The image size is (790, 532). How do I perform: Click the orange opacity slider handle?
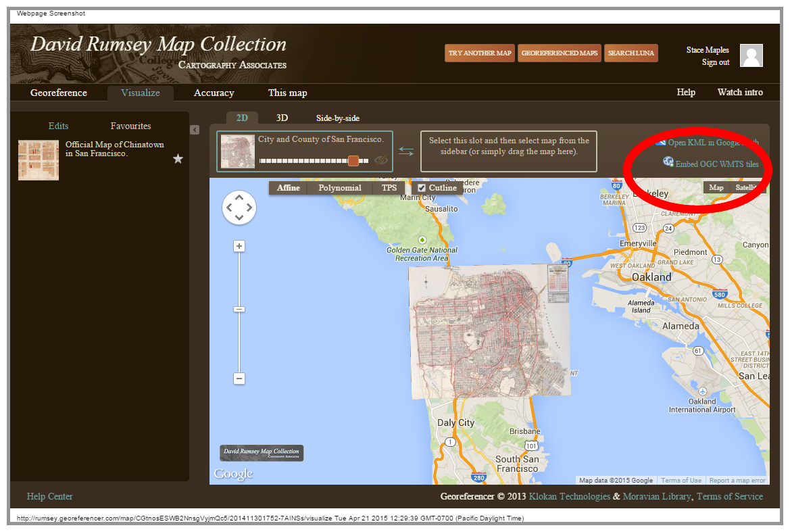coord(353,161)
